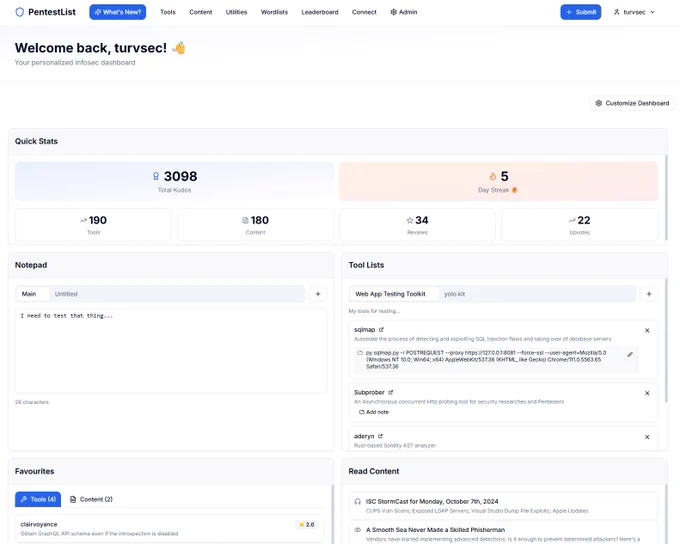
Task: Click "My tools for testing..." description
Action: click(x=374, y=311)
